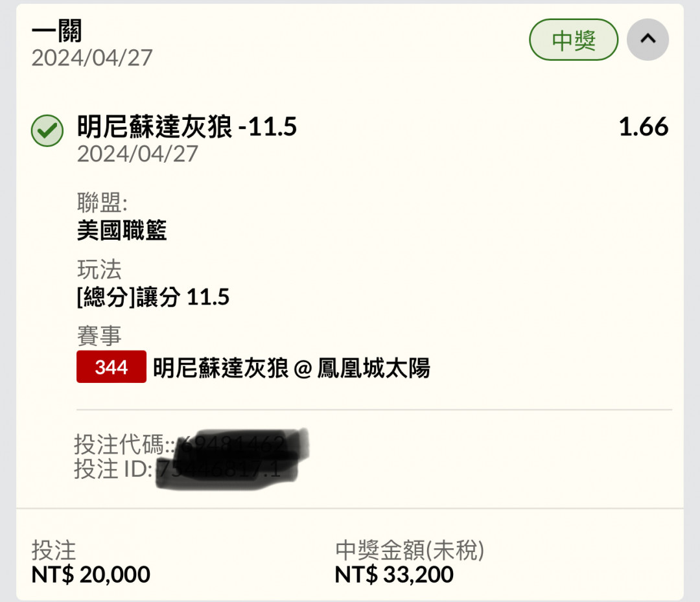Click the 聯盟 label

click(102, 203)
